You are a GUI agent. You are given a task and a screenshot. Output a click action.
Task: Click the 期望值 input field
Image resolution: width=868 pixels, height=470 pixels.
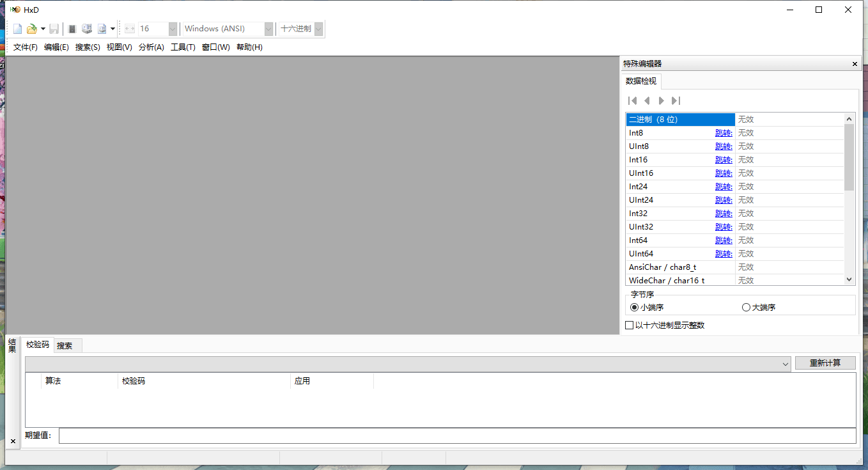point(457,435)
